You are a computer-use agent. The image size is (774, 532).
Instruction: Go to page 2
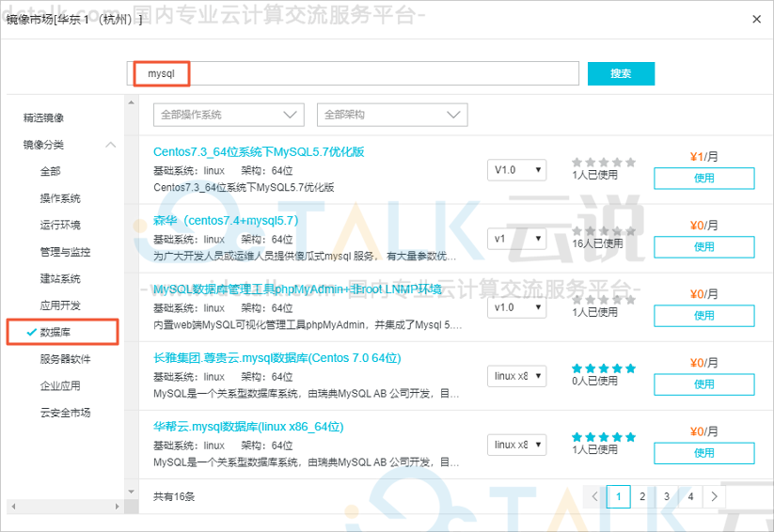(642, 496)
